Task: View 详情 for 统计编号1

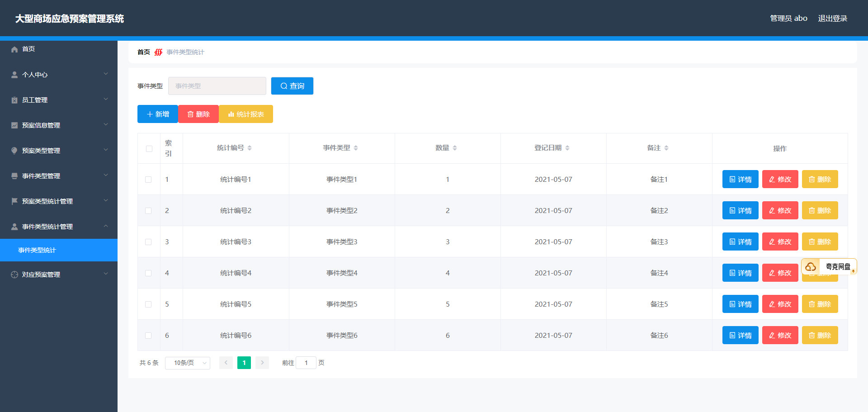Action: [x=741, y=179]
